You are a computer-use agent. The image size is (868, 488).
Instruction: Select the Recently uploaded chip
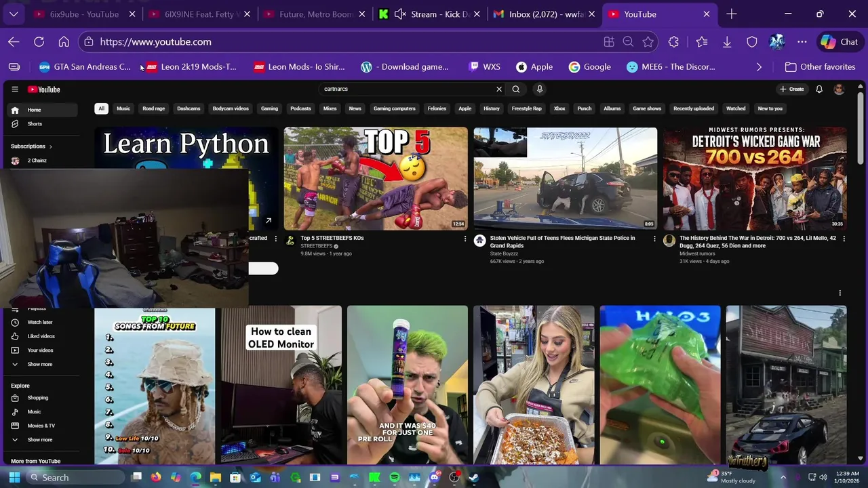click(694, 108)
